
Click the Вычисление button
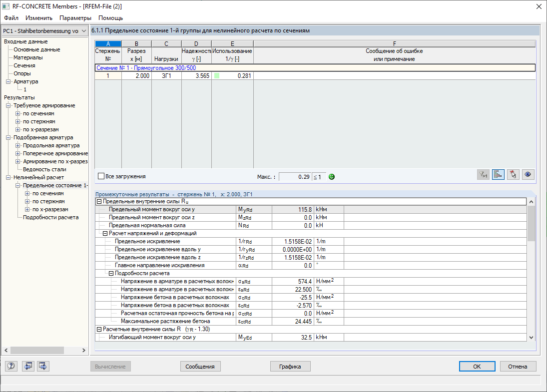[x=110, y=366]
